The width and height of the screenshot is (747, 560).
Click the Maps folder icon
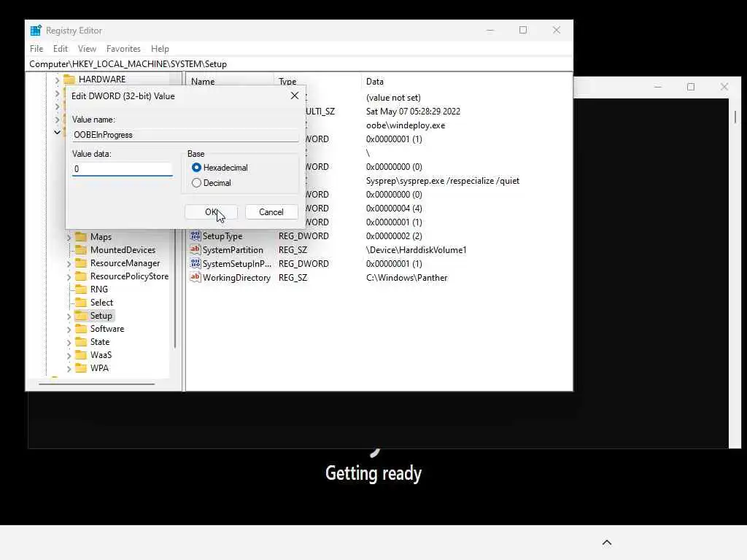82,237
